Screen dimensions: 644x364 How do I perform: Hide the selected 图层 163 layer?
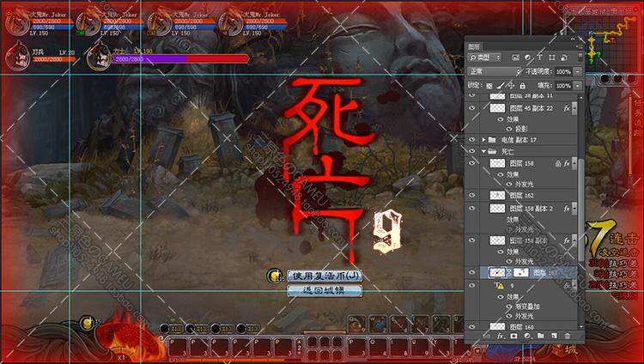tap(472, 272)
